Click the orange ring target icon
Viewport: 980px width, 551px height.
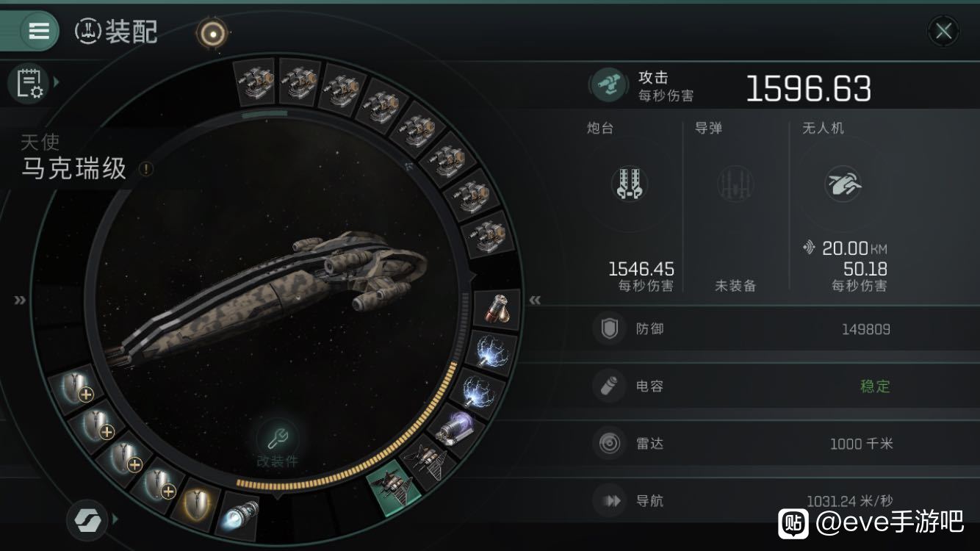click(x=212, y=32)
